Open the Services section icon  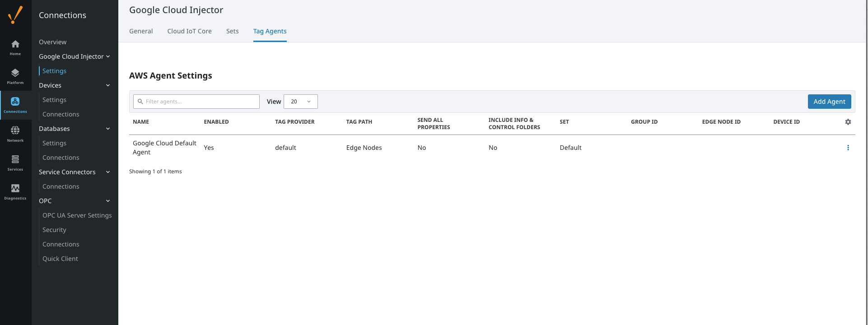[15, 162]
